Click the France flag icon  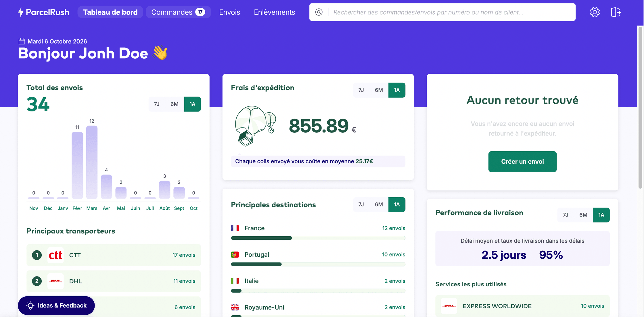[x=235, y=228]
